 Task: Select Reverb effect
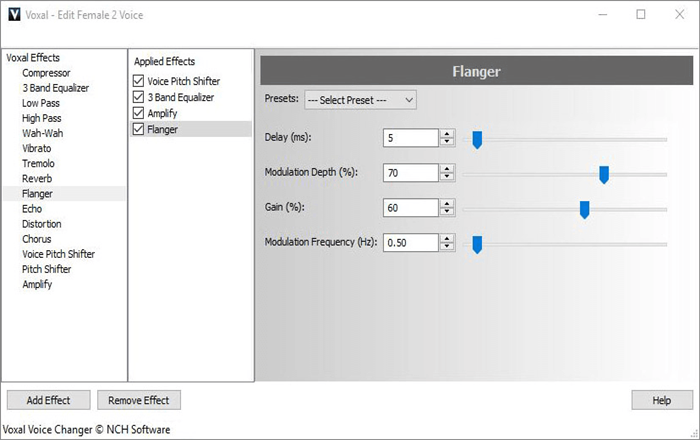click(x=37, y=178)
